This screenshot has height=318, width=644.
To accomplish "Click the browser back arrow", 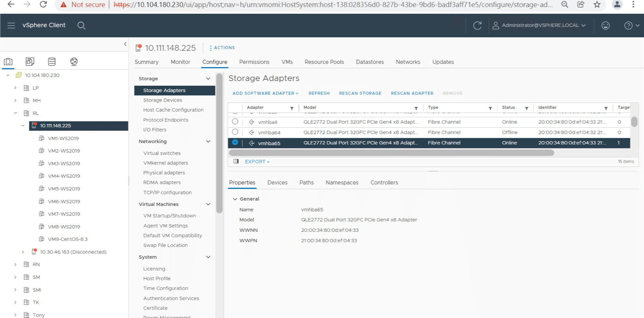I will tap(11, 4).
